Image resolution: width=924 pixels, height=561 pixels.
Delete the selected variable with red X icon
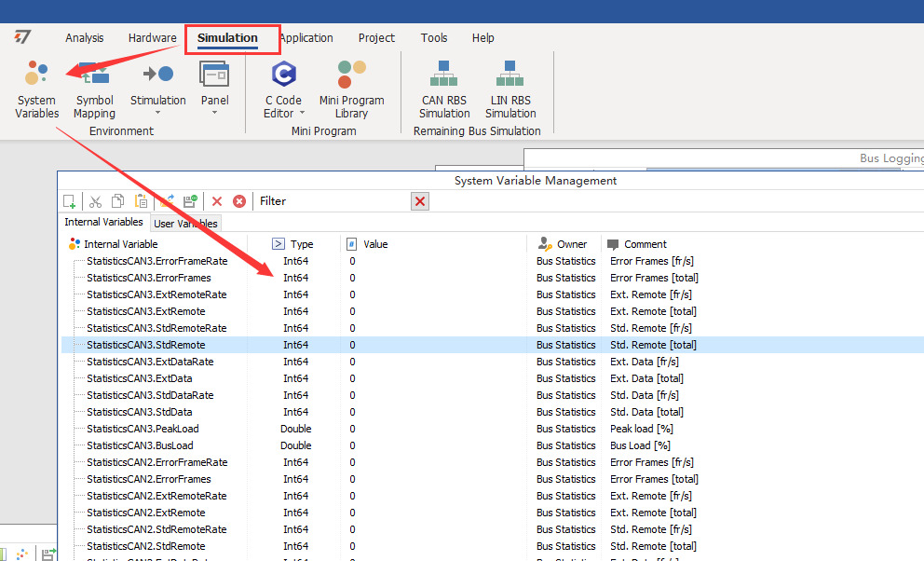pos(216,200)
